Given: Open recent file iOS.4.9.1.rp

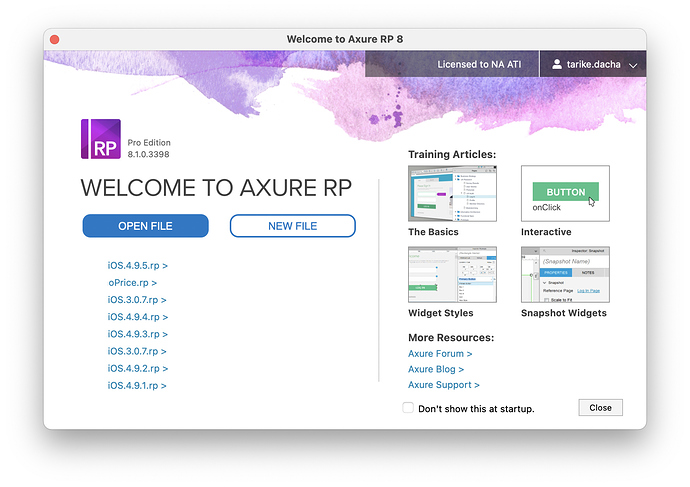Looking at the screenshot, I should click(137, 385).
